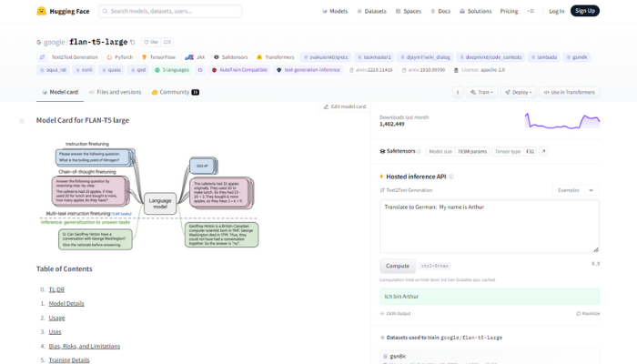This screenshot has width=637, height=364.
Task: Open the google organization link
Action: pyautogui.click(x=55, y=42)
